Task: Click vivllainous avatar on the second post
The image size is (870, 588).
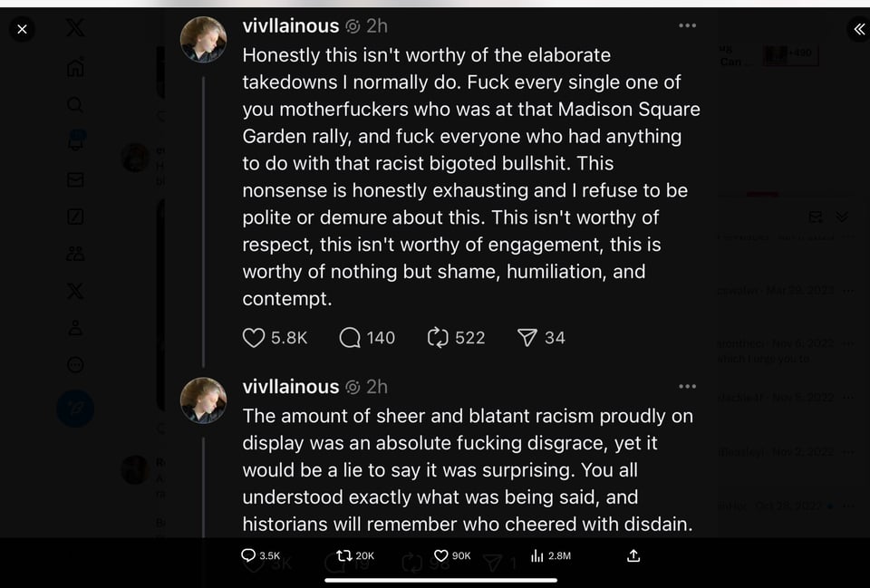Action: coord(203,400)
